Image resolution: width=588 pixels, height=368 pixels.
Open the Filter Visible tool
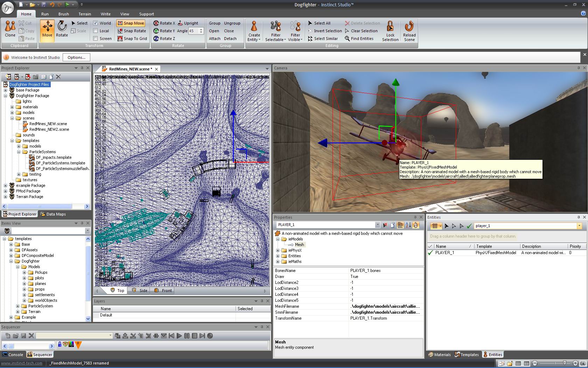pos(295,31)
